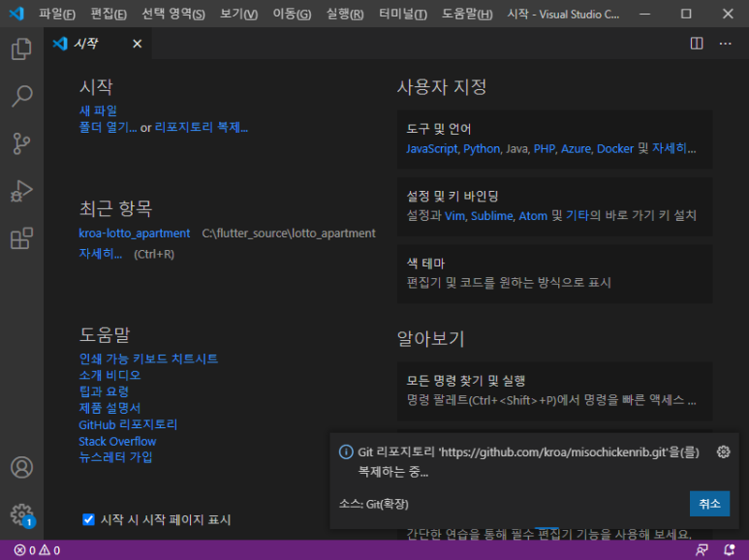
Task: Close the 시작 tab
Action: 137,44
